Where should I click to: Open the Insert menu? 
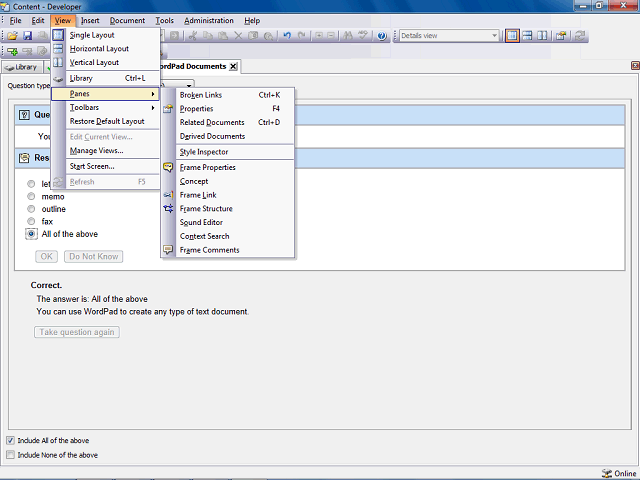pyautogui.click(x=90, y=20)
